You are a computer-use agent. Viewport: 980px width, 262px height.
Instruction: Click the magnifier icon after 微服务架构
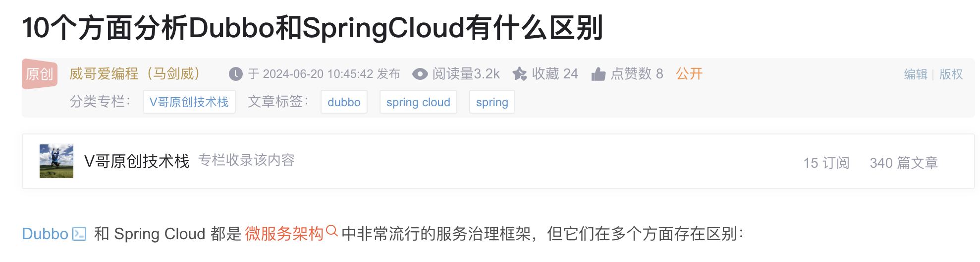tap(332, 231)
